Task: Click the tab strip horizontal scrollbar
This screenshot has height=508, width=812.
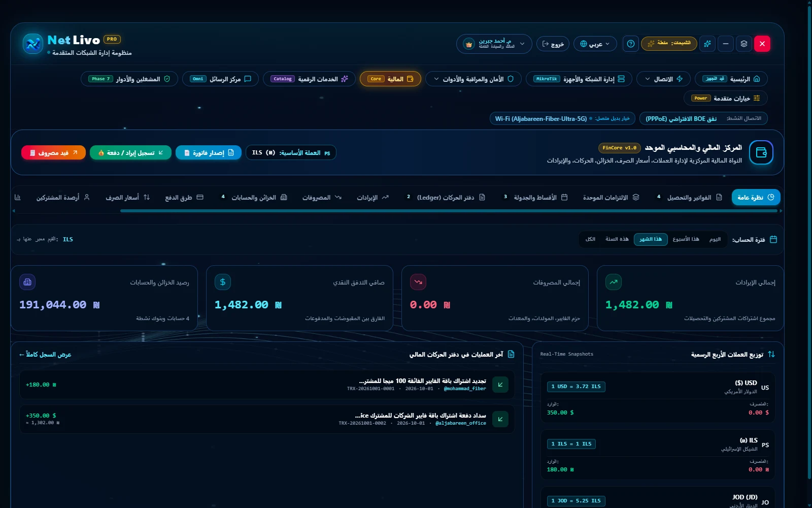Action: (449, 211)
